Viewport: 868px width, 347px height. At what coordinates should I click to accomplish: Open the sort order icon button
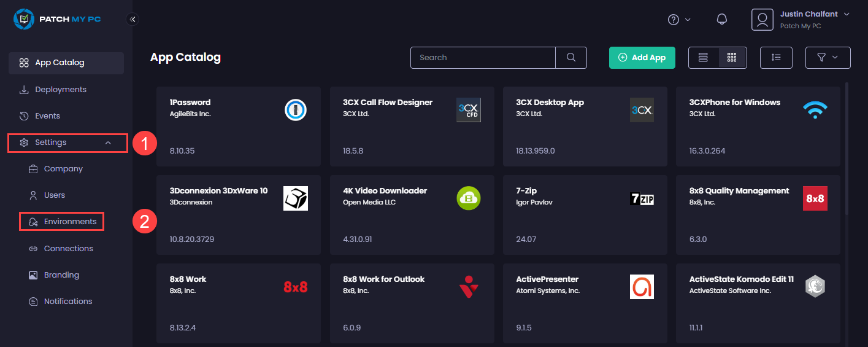coord(776,58)
